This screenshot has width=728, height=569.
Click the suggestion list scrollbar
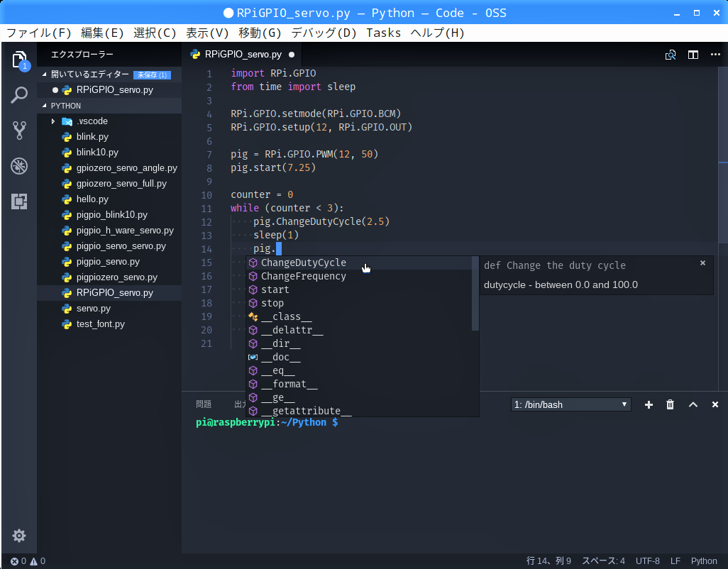475,293
